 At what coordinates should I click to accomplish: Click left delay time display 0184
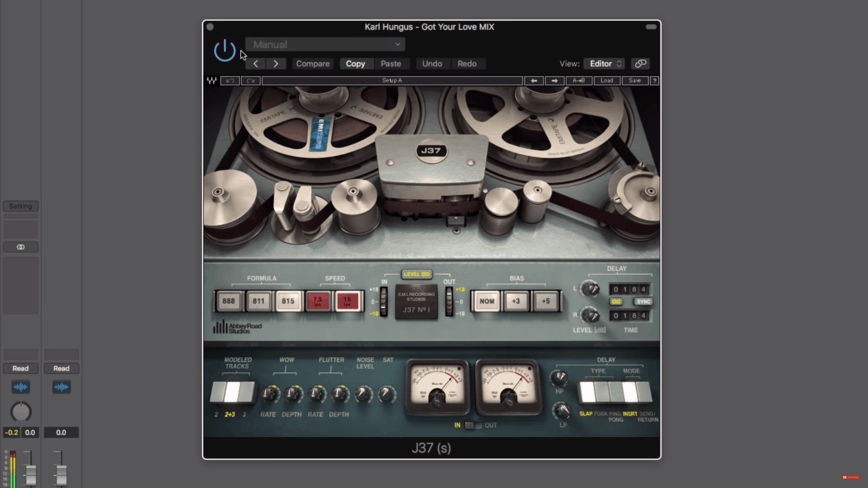coord(630,290)
